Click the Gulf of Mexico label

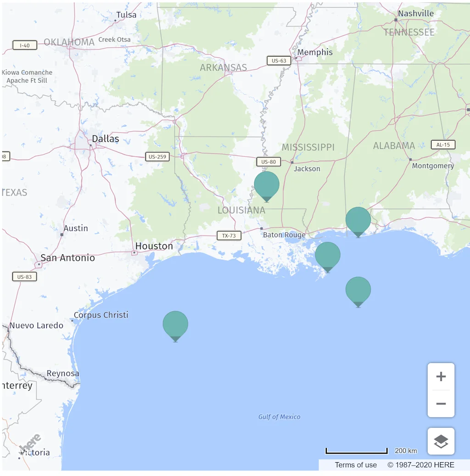coord(280,417)
